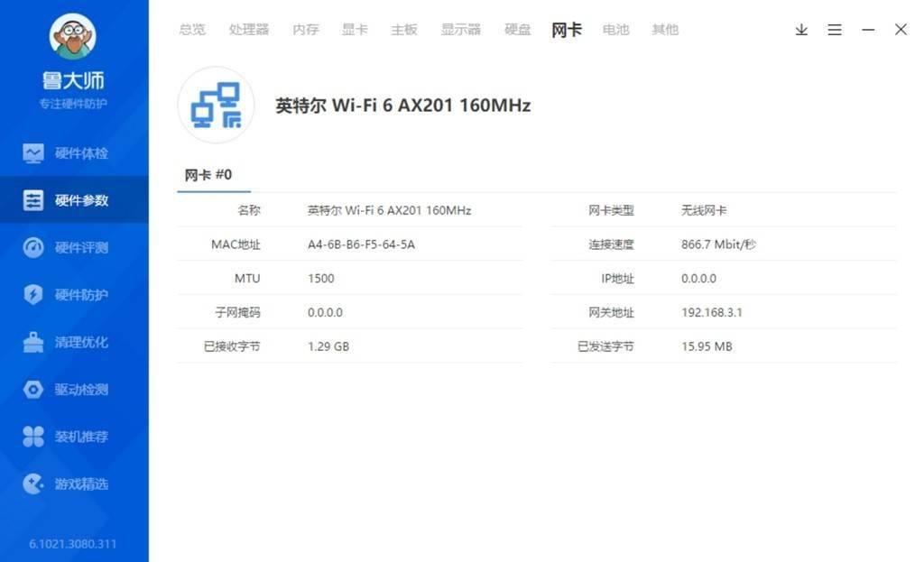Open 硬件防护 protection section
Viewport: 924px width, 562px height.
pos(74,295)
